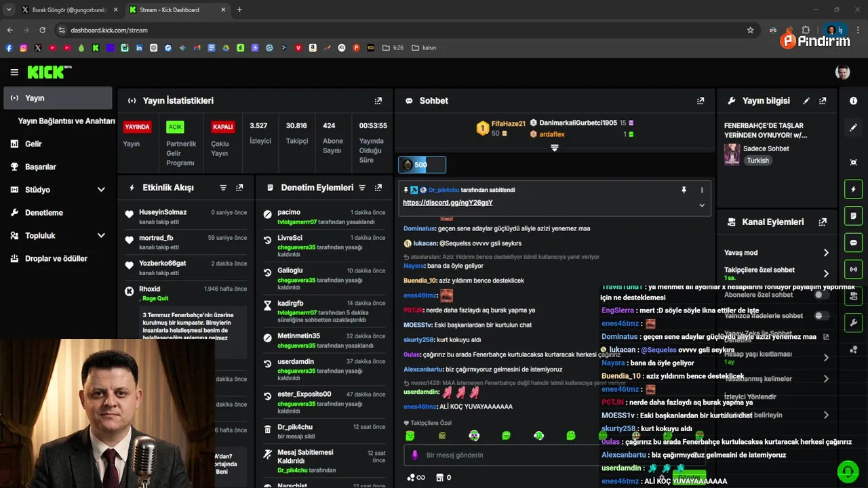Pop out the Kanal Eylemleri panel

point(823,222)
